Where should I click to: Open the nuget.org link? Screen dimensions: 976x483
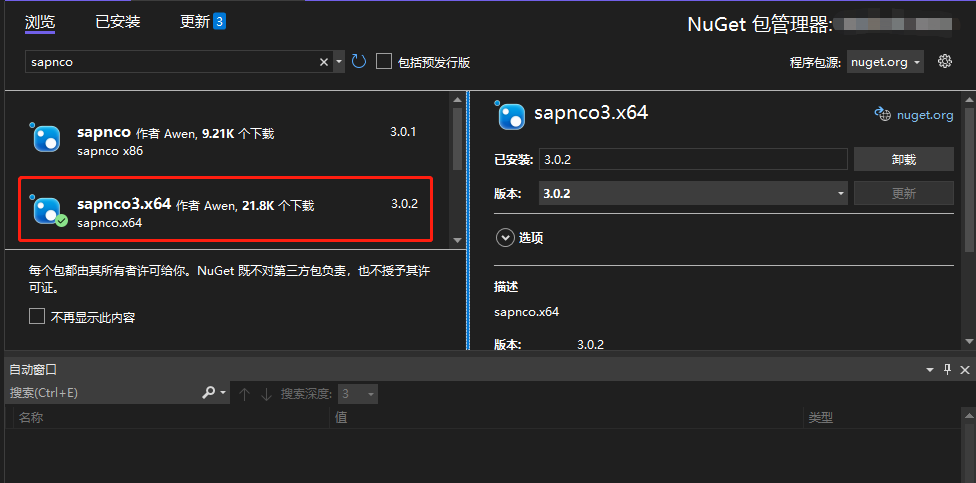click(924, 115)
